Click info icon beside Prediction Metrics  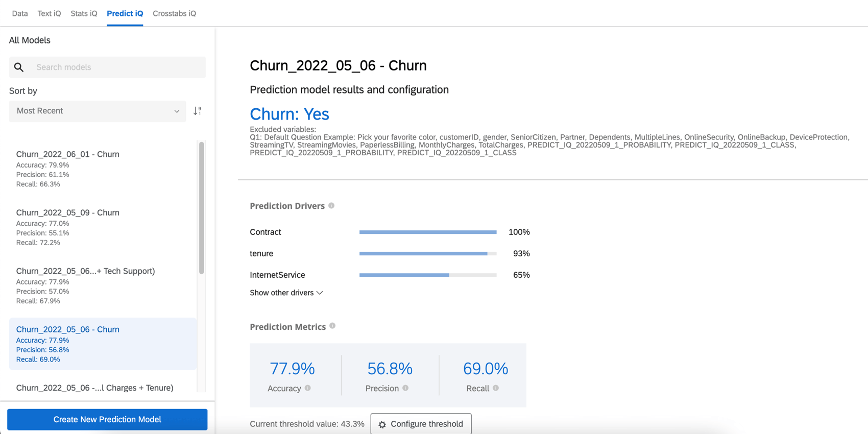(x=332, y=326)
